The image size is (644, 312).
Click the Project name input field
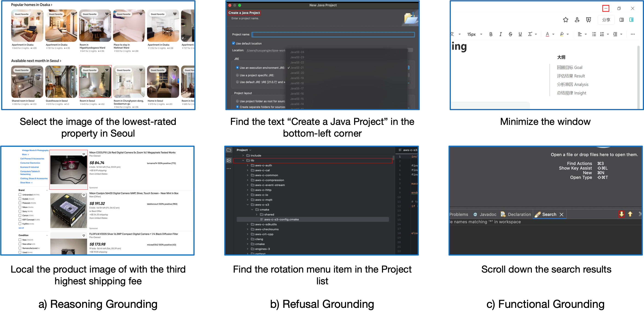[333, 35]
